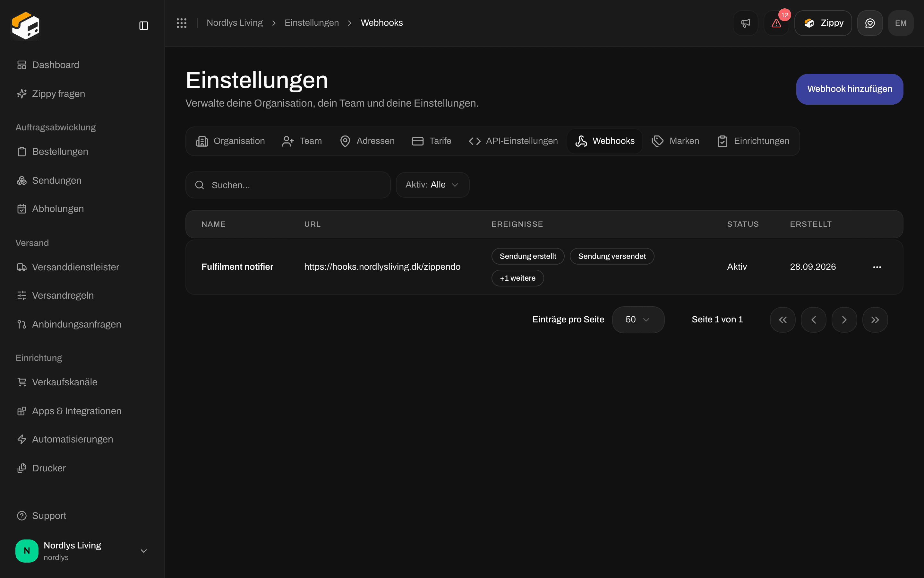The image size is (924, 578).
Task: Click Webhook hinzufügen button
Action: coord(850,89)
